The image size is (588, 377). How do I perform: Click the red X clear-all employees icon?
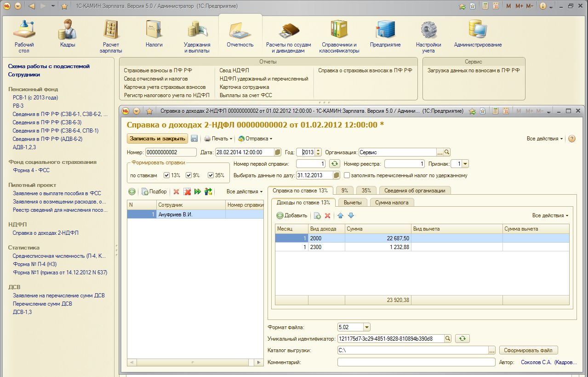[x=187, y=191]
